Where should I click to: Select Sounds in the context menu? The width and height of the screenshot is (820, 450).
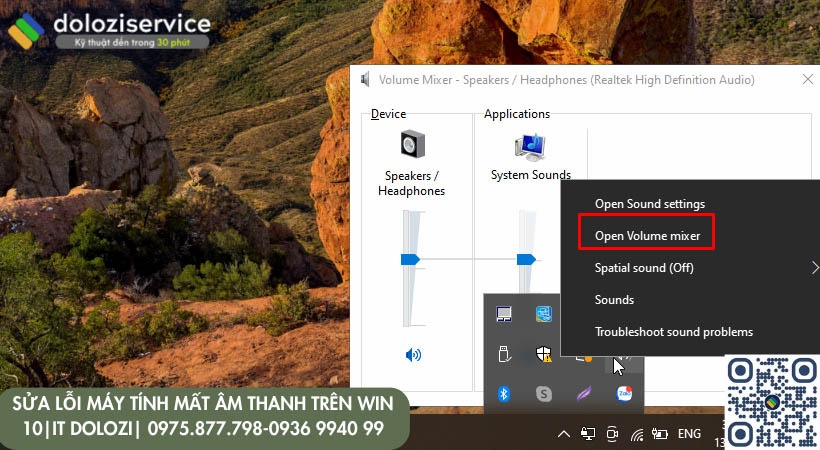coord(614,300)
